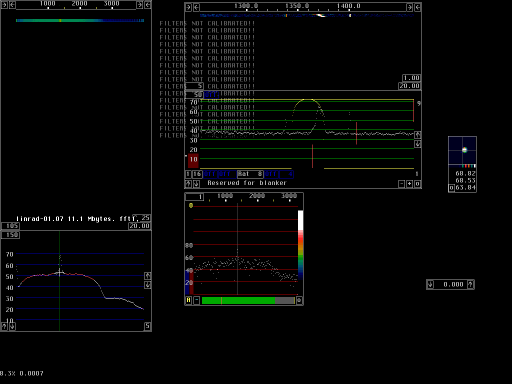
Task: Click the '8.3% 0.0007' status readout
Action: (22, 374)
